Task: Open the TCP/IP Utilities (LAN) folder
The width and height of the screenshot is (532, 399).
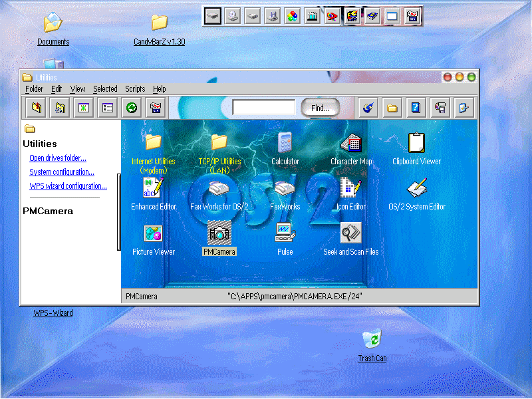Action: click(x=219, y=142)
